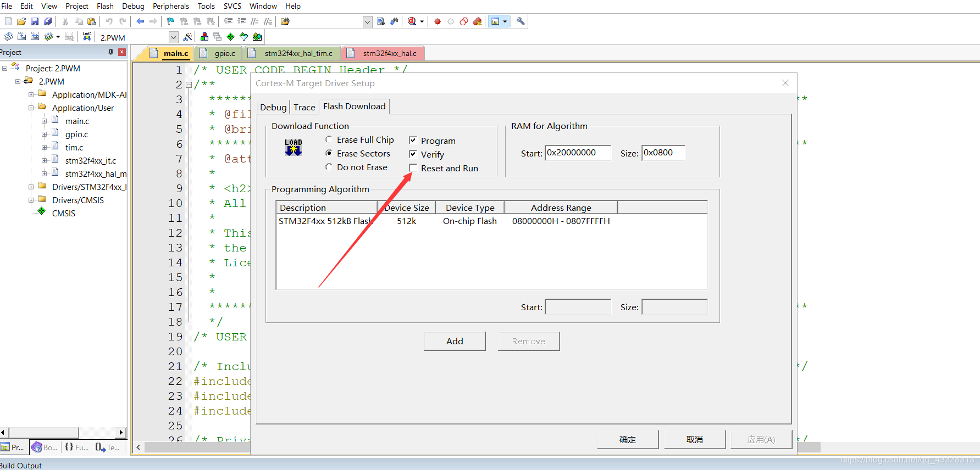
Task: Switch to the Debug tab in the dialog
Action: pyautogui.click(x=273, y=107)
